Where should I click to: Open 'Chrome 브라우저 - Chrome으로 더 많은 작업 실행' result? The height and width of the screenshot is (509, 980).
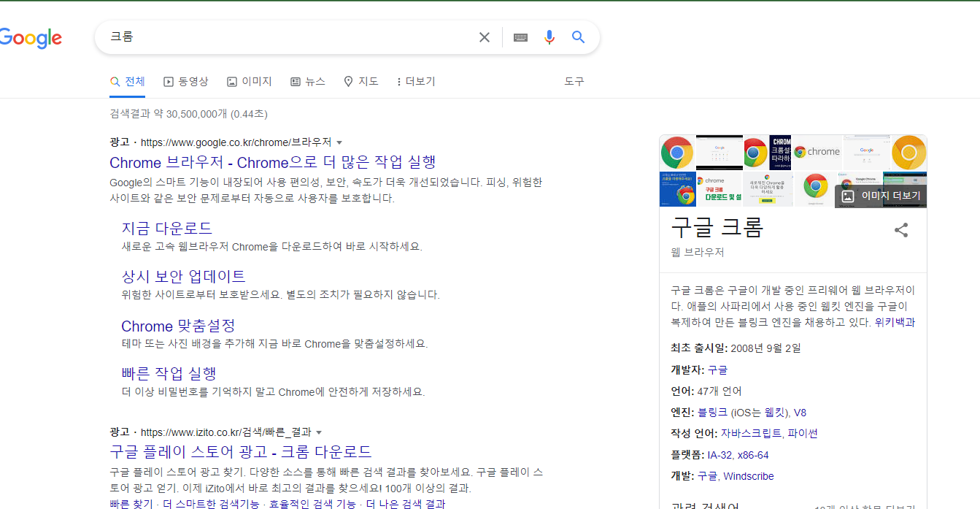point(273,162)
